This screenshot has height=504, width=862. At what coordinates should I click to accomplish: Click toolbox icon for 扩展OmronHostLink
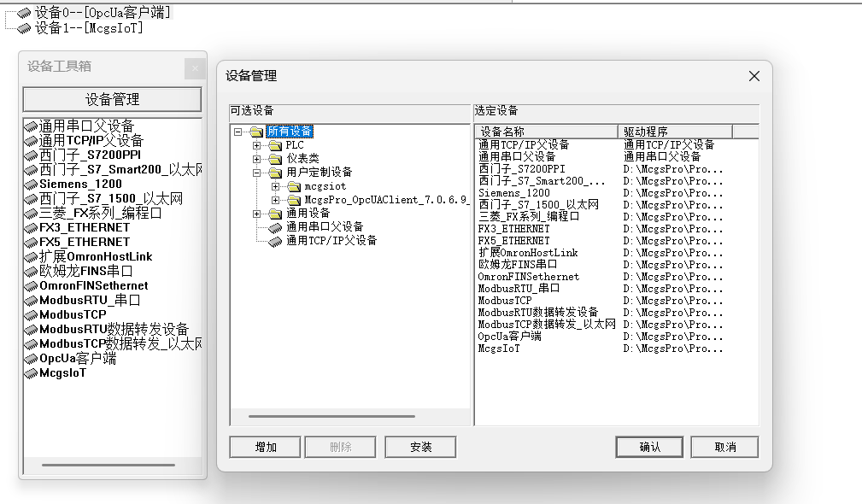pos(32,257)
